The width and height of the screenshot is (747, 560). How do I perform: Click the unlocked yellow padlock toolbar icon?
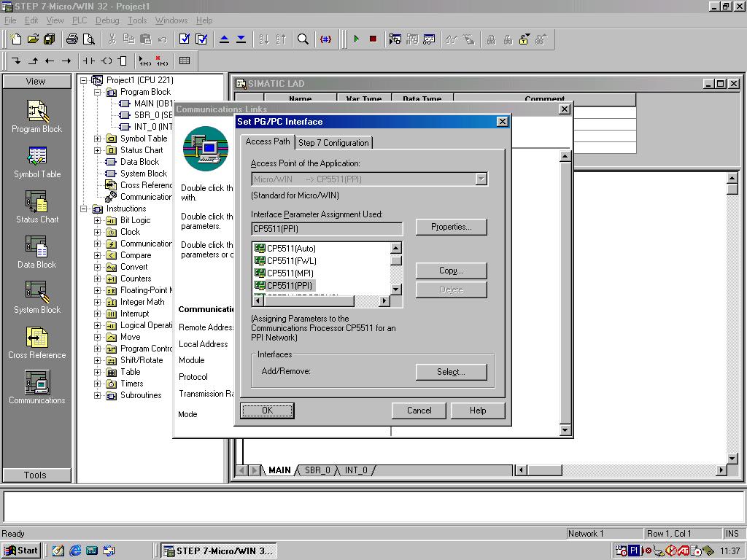tap(524, 39)
